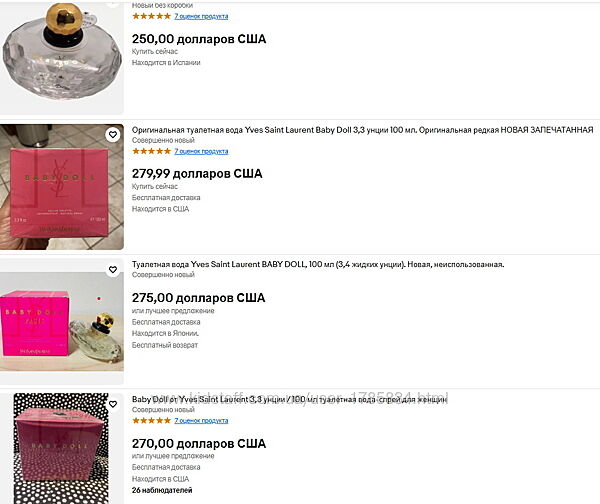The height and width of the screenshot is (504, 600).
Task: Click the price "275,00 долларов США"
Action: click(x=198, y=297)
